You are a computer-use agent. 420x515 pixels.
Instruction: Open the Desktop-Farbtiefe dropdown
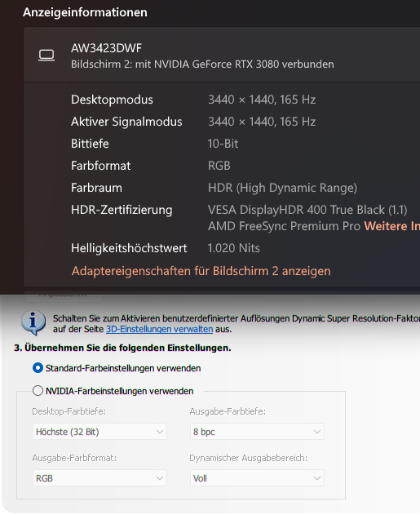point(99,432)
